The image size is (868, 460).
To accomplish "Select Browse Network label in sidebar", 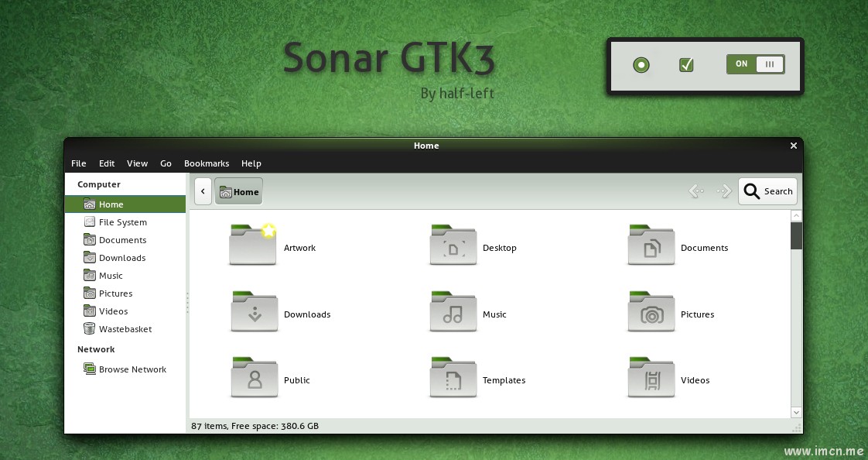I will coord(132,369).
